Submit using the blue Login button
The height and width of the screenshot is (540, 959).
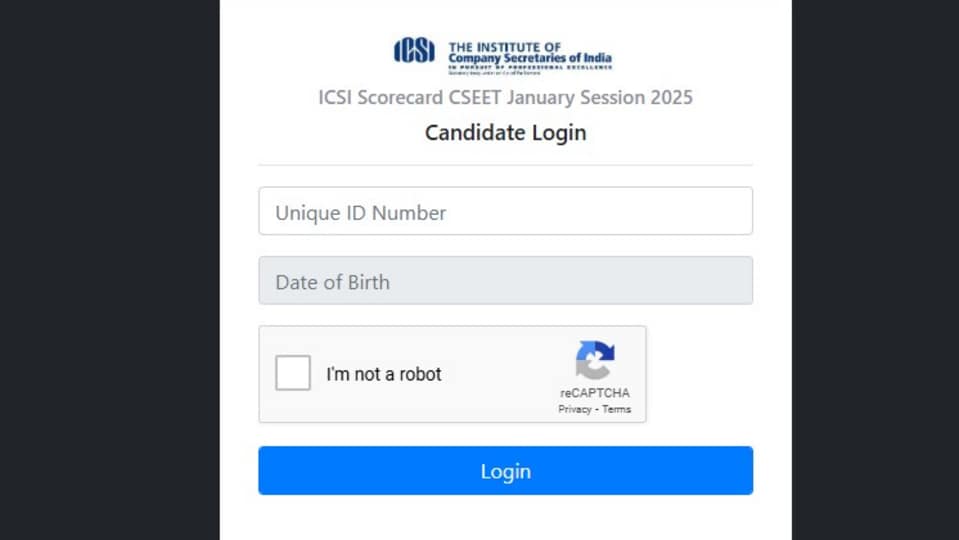[x=506, y=471]
